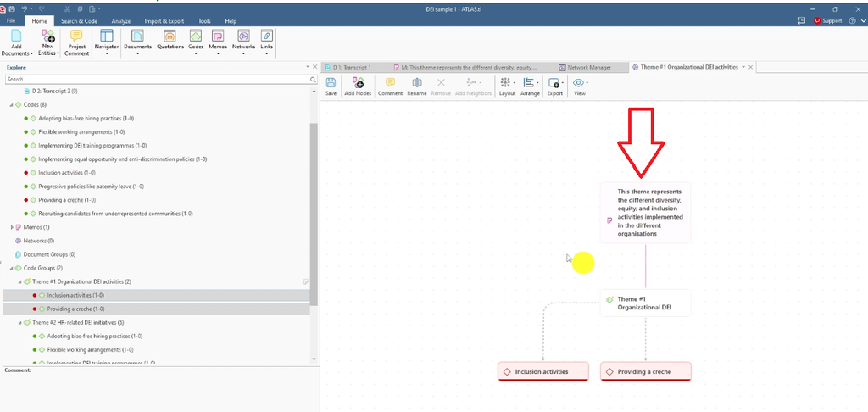Viewport: 868px width, 412px height.
Task: Select 'Implementing DEI training programmes' under Codes
Action: 92,146
